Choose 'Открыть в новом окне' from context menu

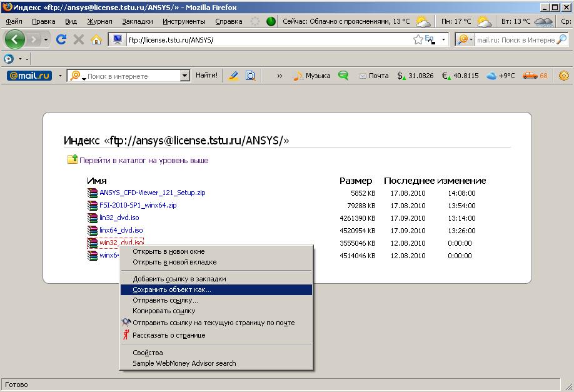tap(216, 251)
